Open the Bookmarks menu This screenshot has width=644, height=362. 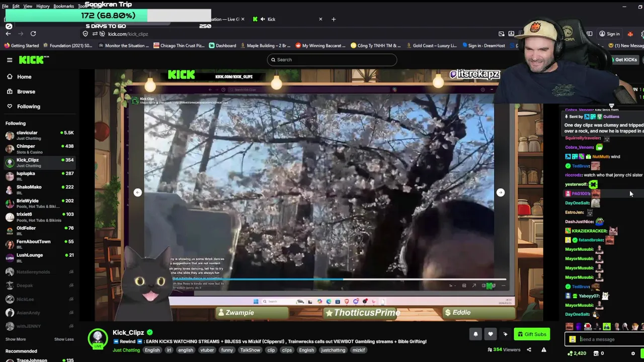63,6
